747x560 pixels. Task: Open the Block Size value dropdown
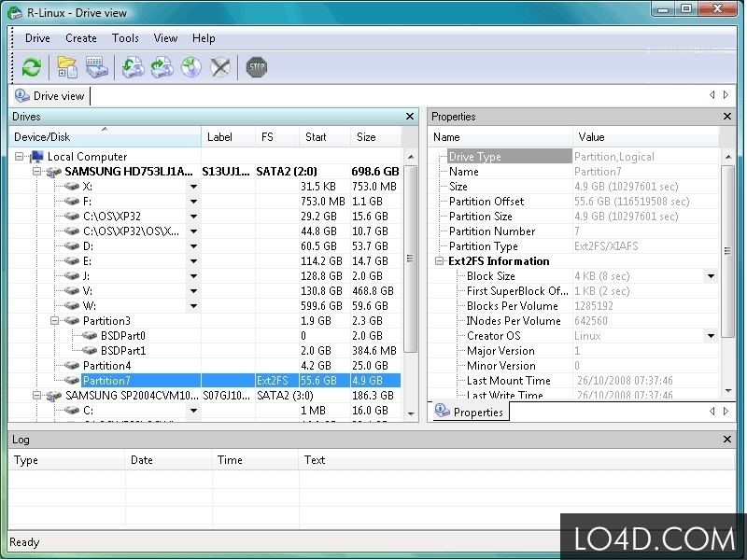coord(711,276)
